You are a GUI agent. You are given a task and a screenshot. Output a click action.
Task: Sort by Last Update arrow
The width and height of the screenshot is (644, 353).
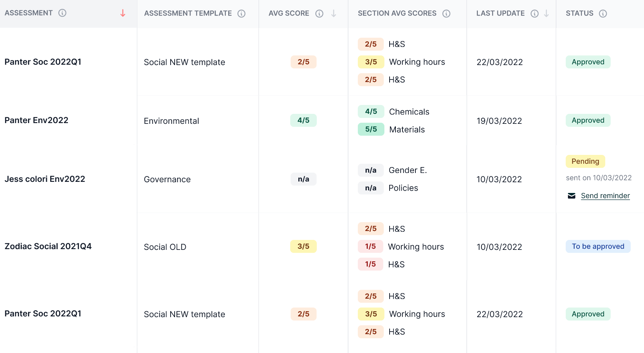point(547,14)
